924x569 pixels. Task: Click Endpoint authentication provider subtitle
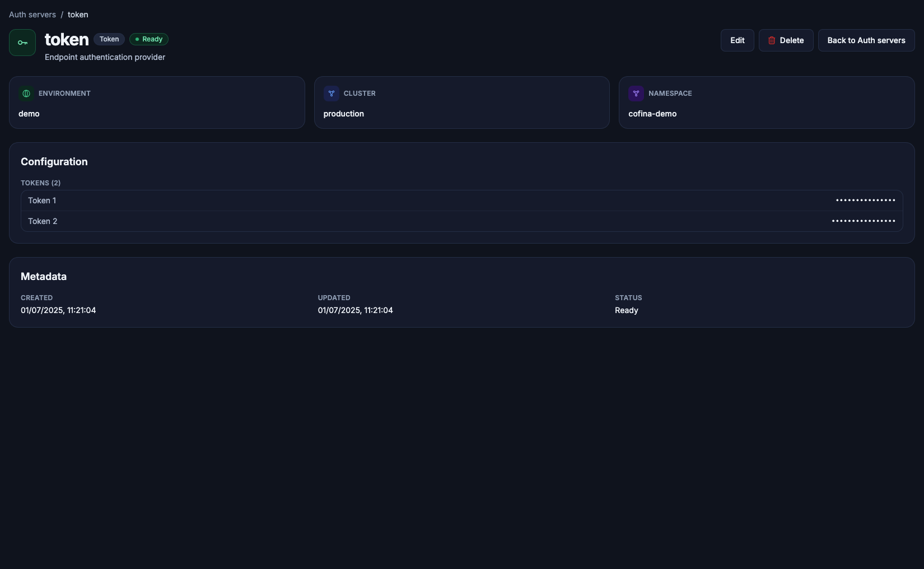tap(105, 57)
